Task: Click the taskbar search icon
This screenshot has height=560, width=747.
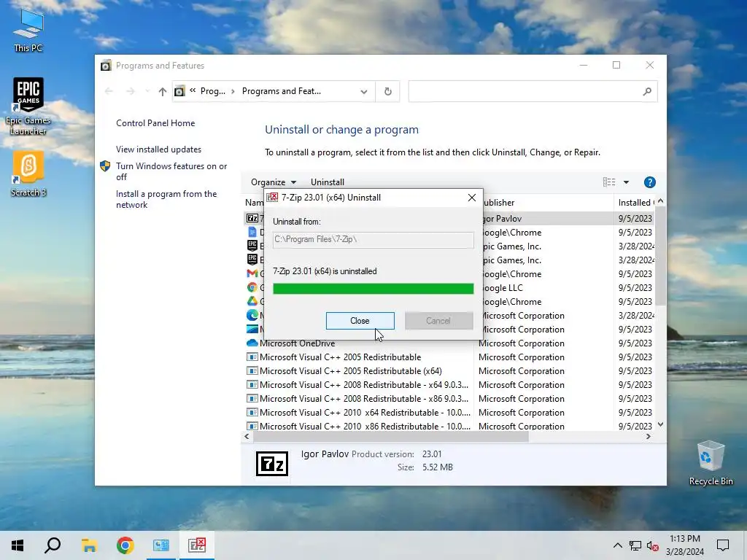Action: point(53,545)
